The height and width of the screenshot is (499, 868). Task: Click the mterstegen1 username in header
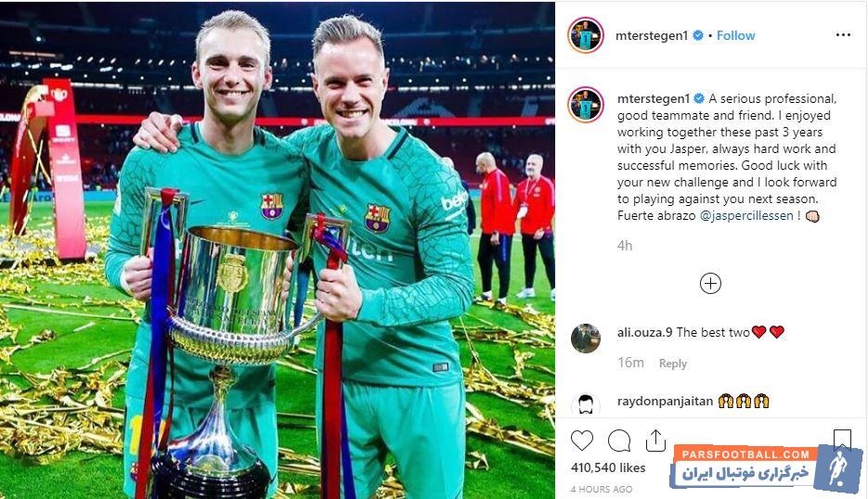tap(652, 35)
